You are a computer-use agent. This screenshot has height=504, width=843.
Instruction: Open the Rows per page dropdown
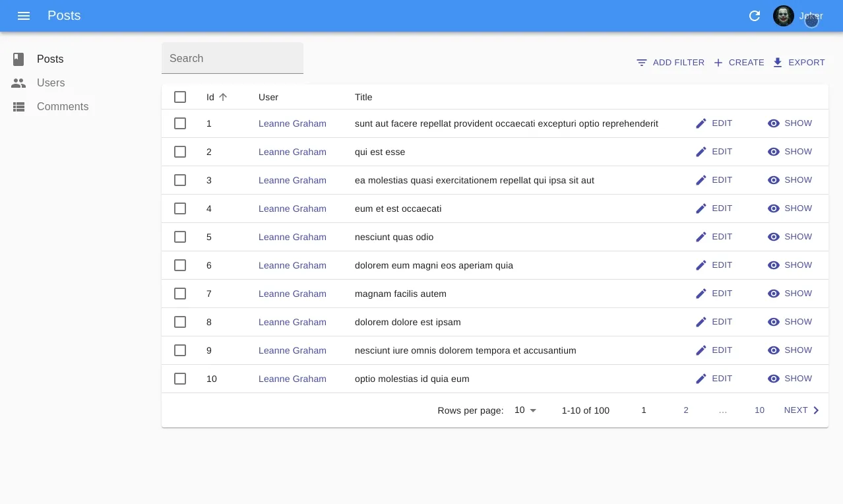point(526,410)
